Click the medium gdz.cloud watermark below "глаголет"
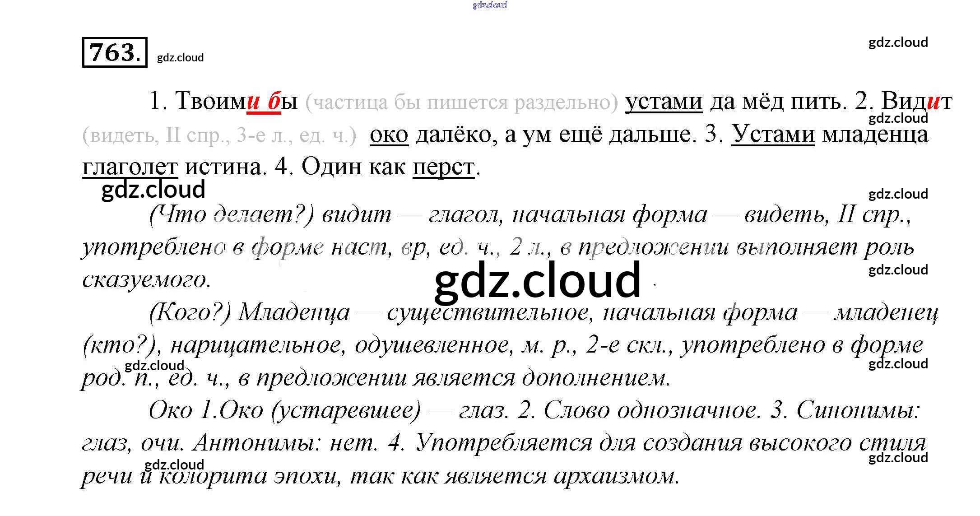 pos(153,190)
